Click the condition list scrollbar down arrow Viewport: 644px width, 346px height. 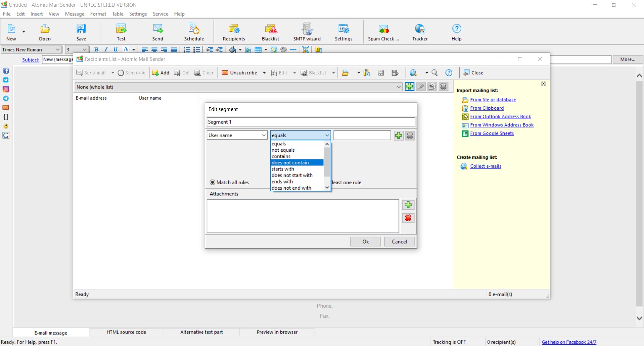point(327,188)
